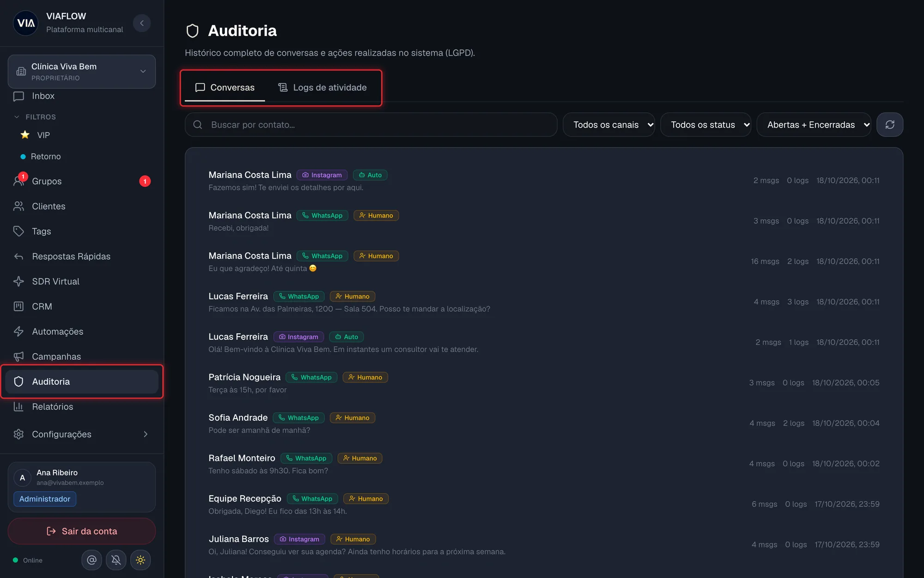Image resolution: width=924 pixels, height=578 pixels.
Task: Switch to the Conversas tab
Action: [x=225, y=87]
